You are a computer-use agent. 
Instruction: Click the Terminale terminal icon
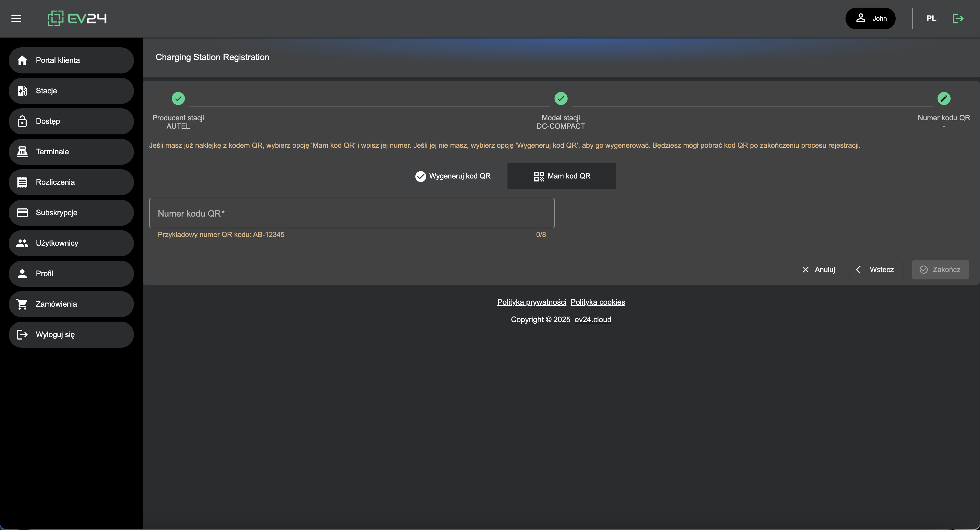pos(22,152)
